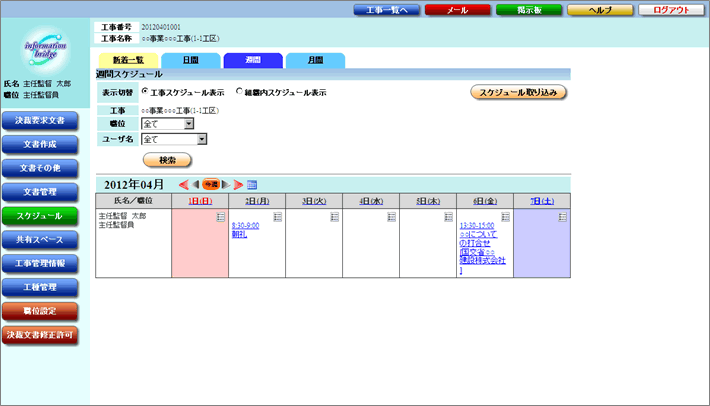
Task: Click the ログアウト button
Action: [x=671, y=9]
